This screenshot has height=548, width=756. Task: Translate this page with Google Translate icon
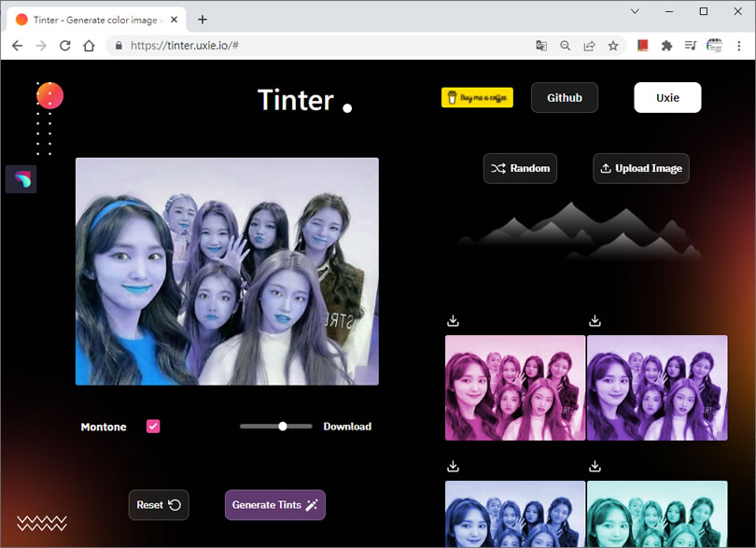(x=541, y=46)
